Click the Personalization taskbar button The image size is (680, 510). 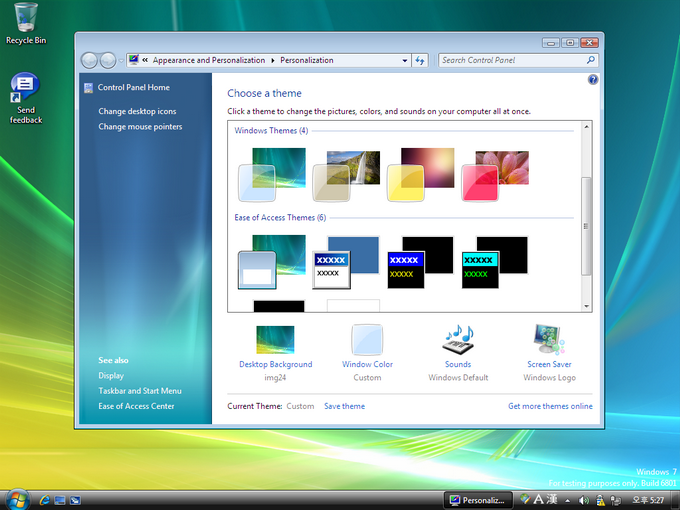pyautogui.click(x=478, y=500)
